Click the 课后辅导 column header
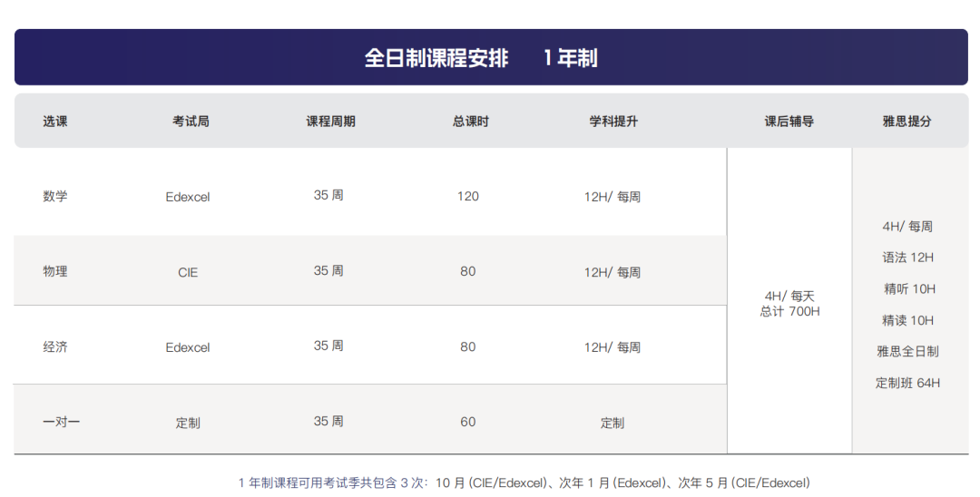 coord(789,122)
